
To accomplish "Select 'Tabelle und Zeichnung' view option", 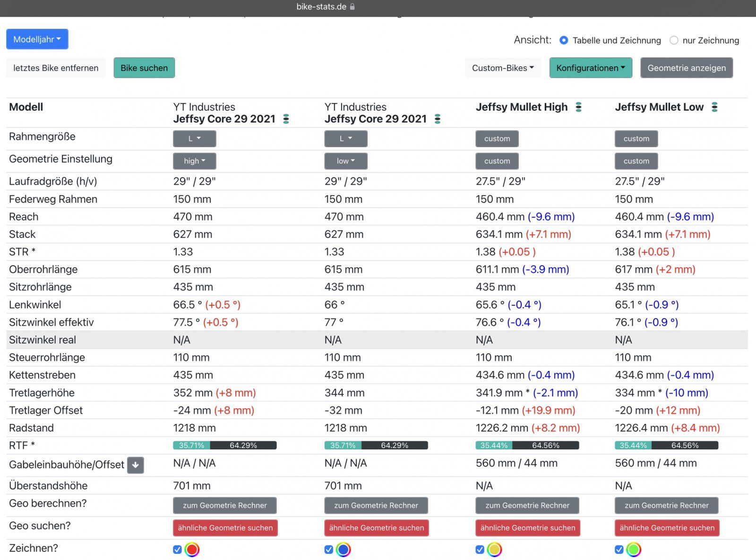I will [x=564, y=40].
